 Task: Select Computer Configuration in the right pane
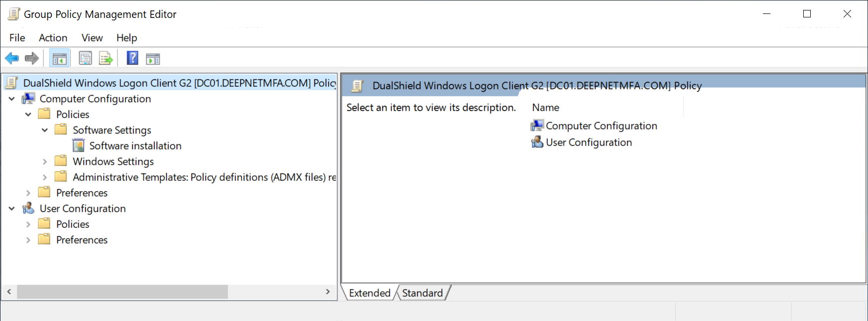point(601,126)
